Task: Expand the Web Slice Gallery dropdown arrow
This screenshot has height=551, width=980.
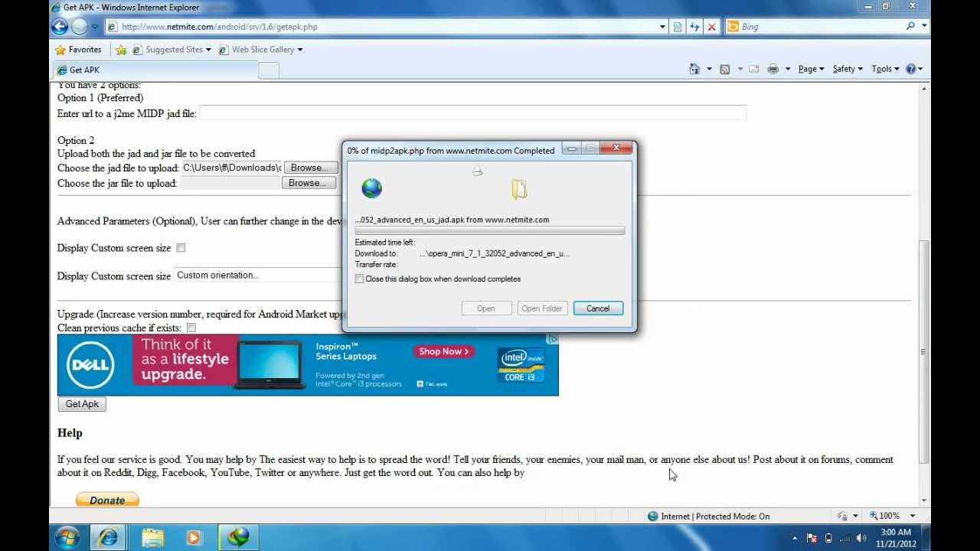Action: [300, 50]
